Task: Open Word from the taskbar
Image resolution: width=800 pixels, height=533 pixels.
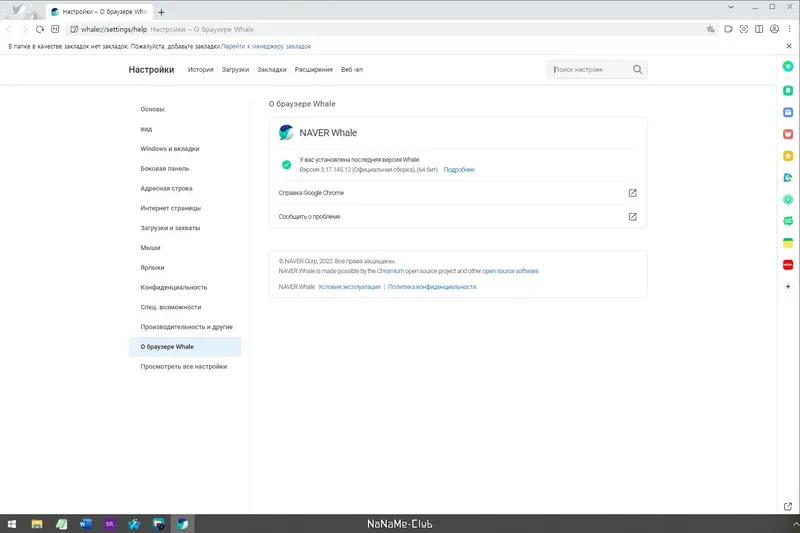Action: (86, 524)
